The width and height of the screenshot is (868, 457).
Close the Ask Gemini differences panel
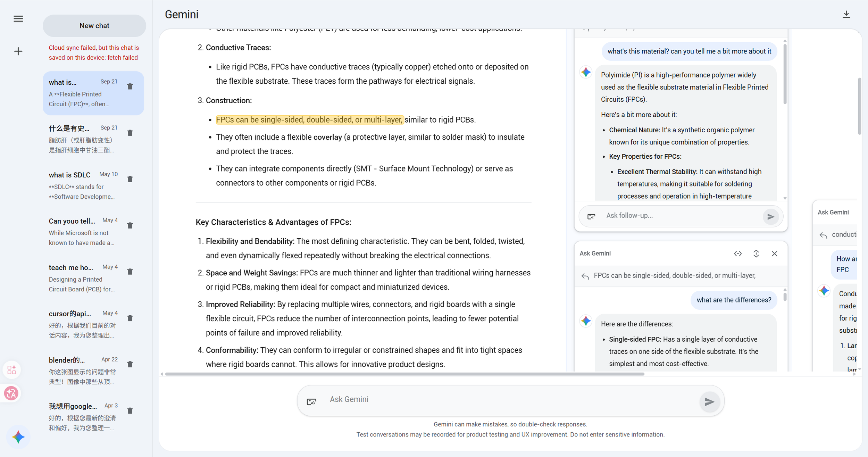(775, 254)
